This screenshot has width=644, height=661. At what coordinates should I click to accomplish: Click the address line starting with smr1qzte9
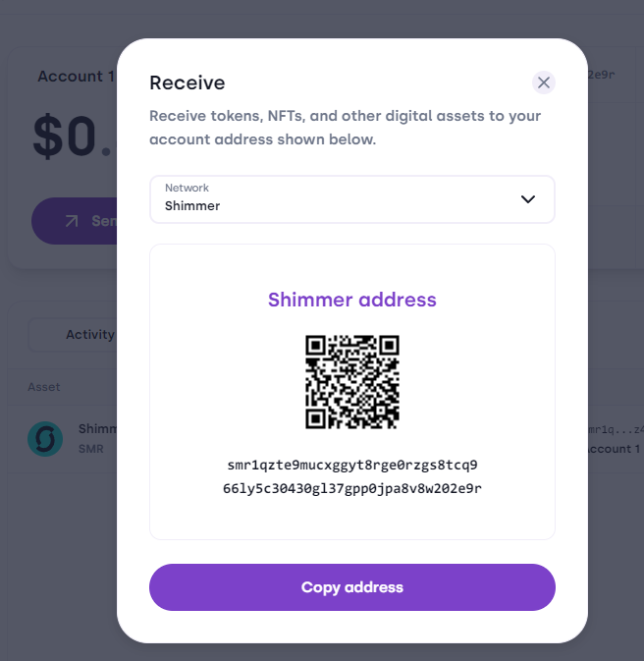pyautogui.click(x=352, y=465)
